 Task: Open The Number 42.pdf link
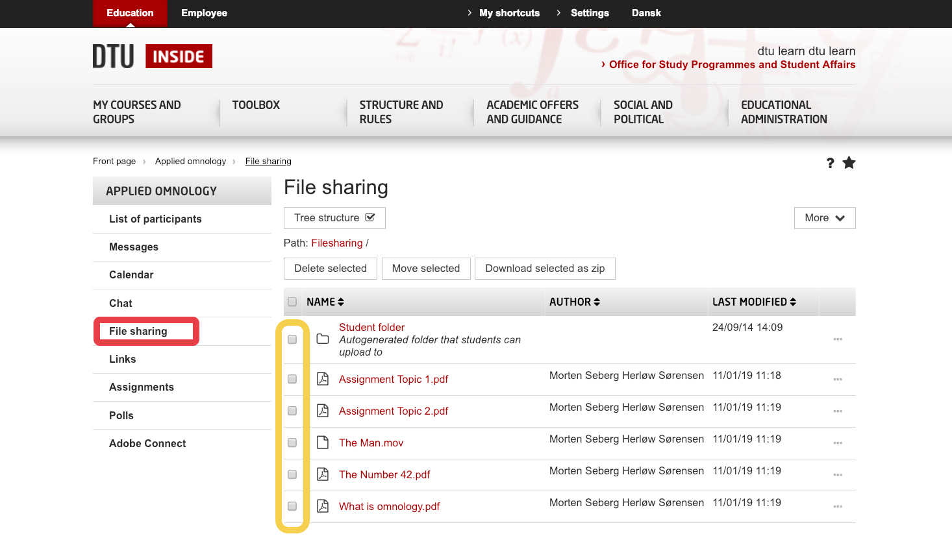point(384,474)
